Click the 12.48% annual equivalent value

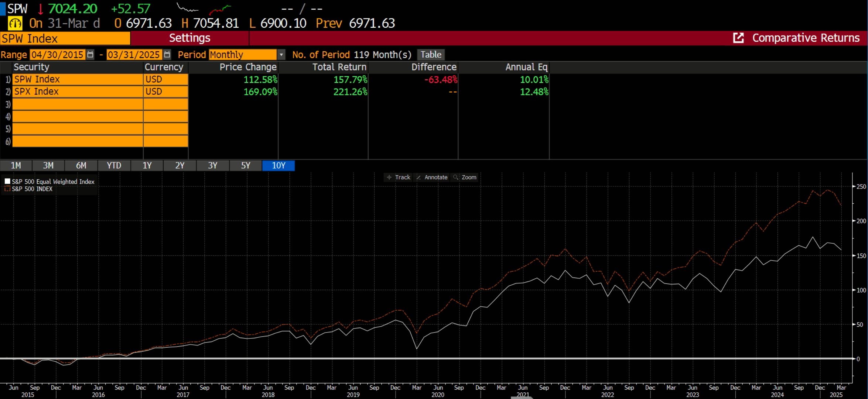click(x=534, y=92)
